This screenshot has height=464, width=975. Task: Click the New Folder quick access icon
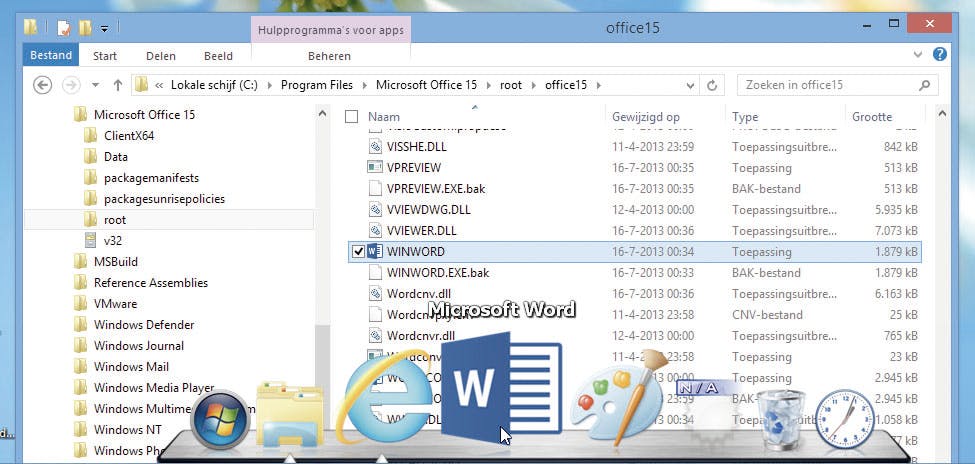85,27
